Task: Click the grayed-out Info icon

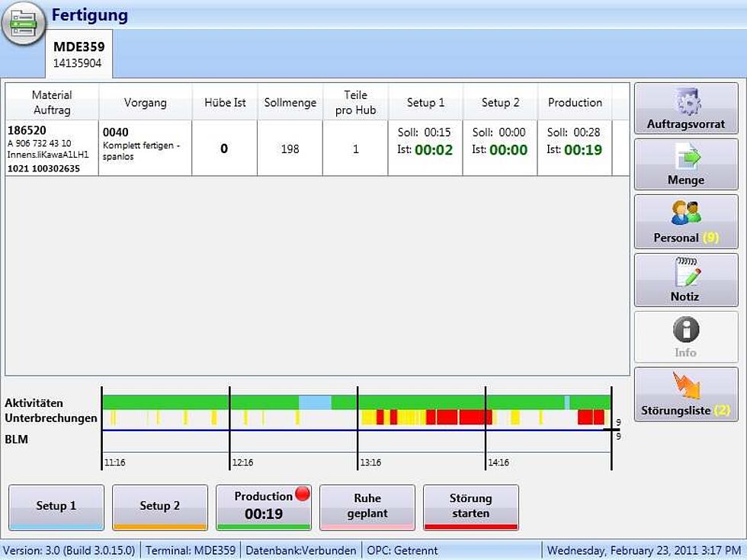Action: [685, 330]
